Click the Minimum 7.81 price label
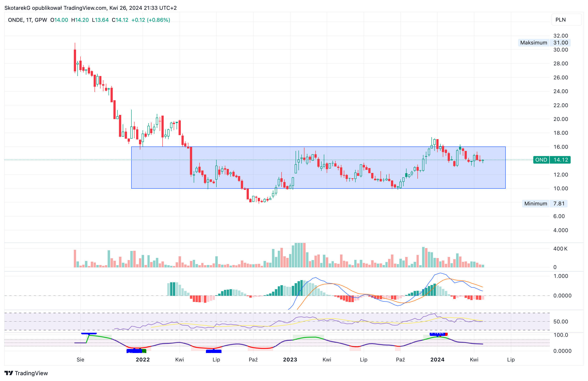Image resolution: width=588 pixels, height=381 pixels. point(544,203)
